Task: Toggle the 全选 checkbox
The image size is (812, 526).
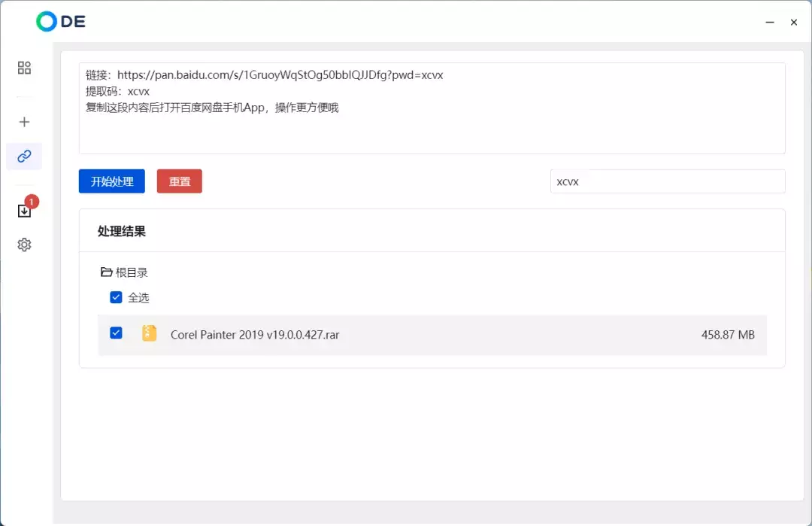Action: [116, 297]
